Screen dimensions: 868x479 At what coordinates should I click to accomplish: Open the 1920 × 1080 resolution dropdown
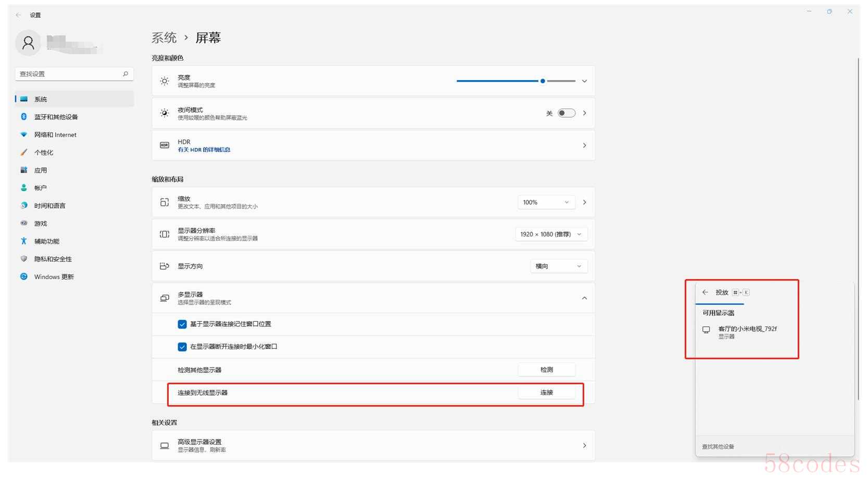point(551,234)
